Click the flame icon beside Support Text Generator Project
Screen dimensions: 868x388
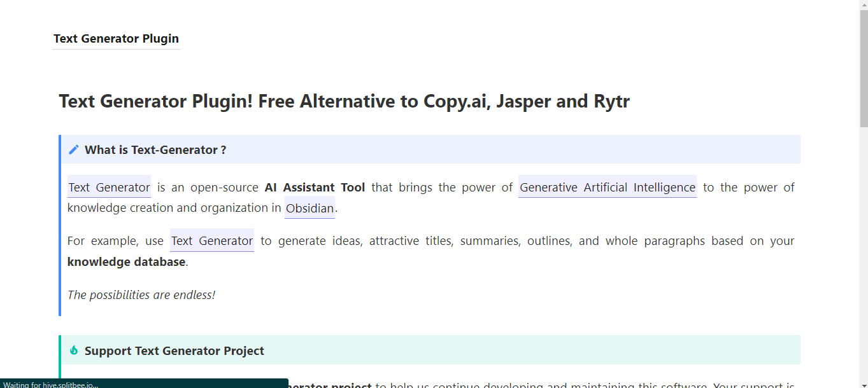[x=74, y=350]
